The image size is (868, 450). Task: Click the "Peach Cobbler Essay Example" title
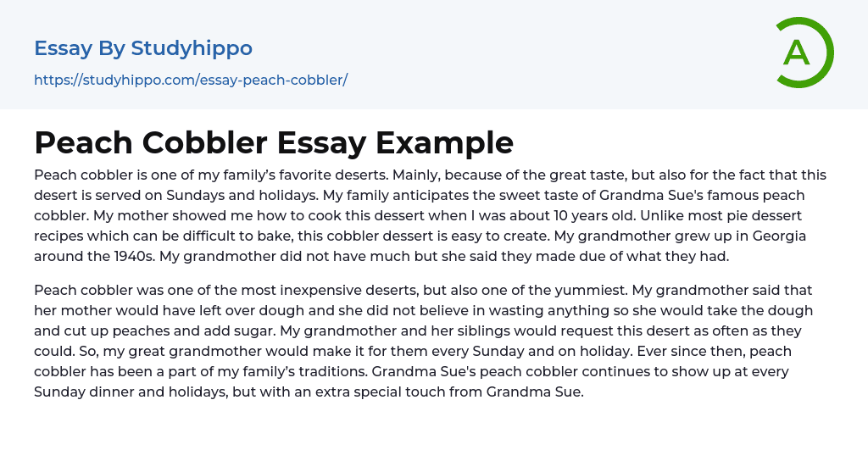[274, 142]
